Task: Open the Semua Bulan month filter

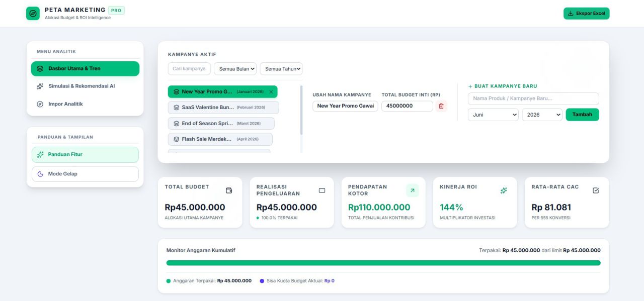Action: tap(235, 69)
